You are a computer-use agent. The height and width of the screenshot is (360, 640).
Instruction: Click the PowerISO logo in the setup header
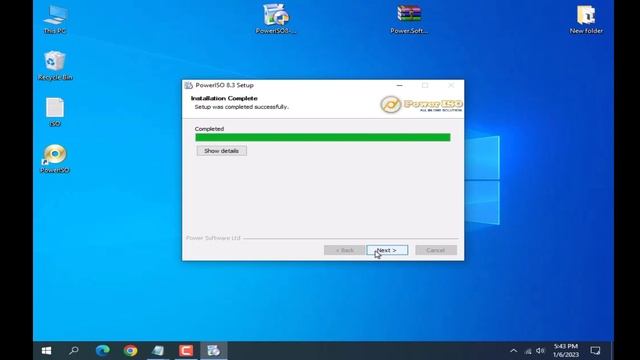click(421, 104)
